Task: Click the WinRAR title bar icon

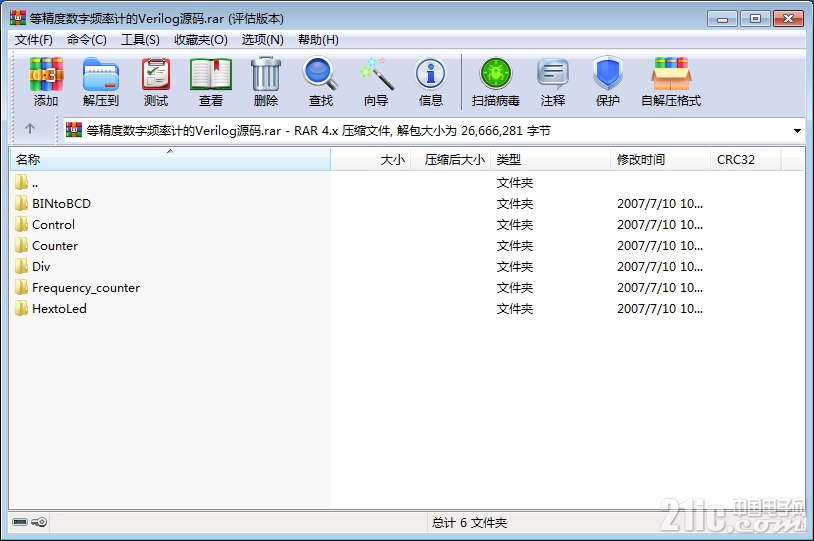Action: (x=18, y=18)
